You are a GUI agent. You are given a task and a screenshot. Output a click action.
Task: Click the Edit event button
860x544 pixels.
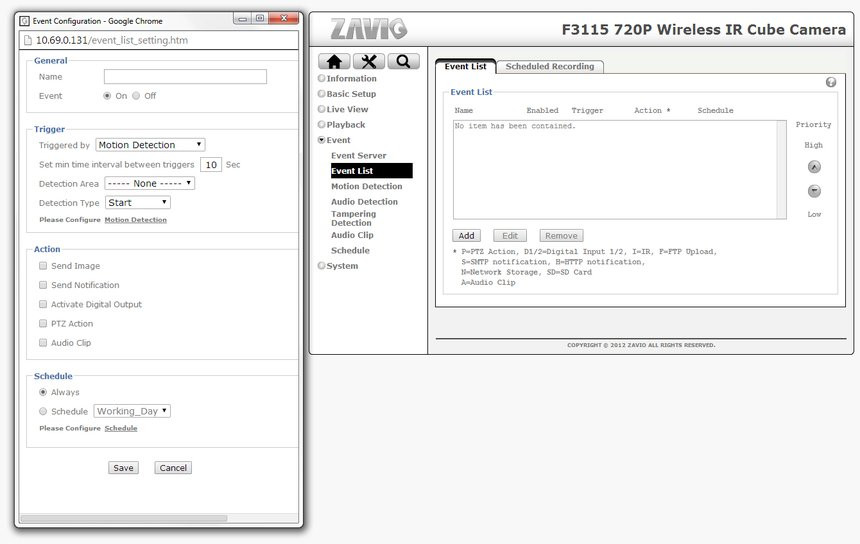click(x=510, y=235)
